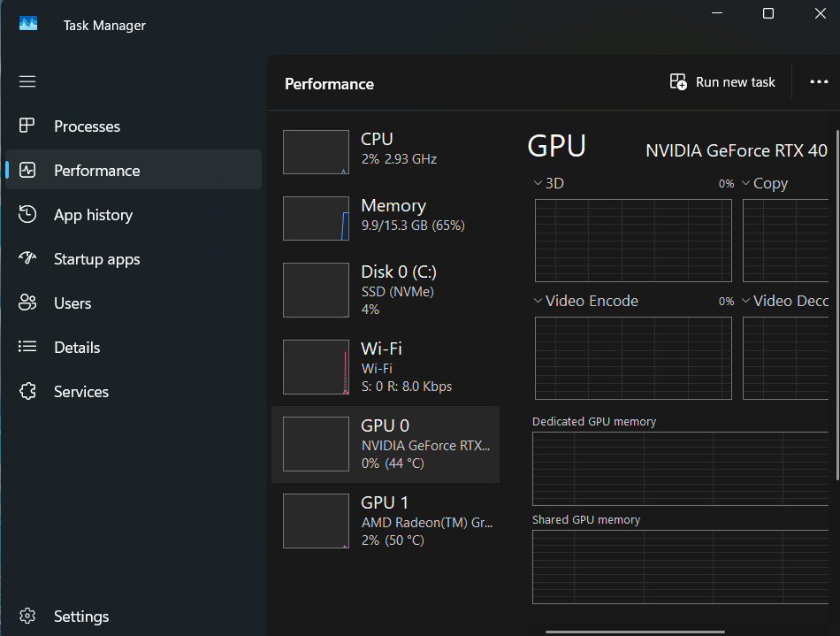Image resolution: width=840 pixels, height=636 pixels.
Task: Click the 'SSD (NVMe)' disk type text
Action: coord(398,292)
